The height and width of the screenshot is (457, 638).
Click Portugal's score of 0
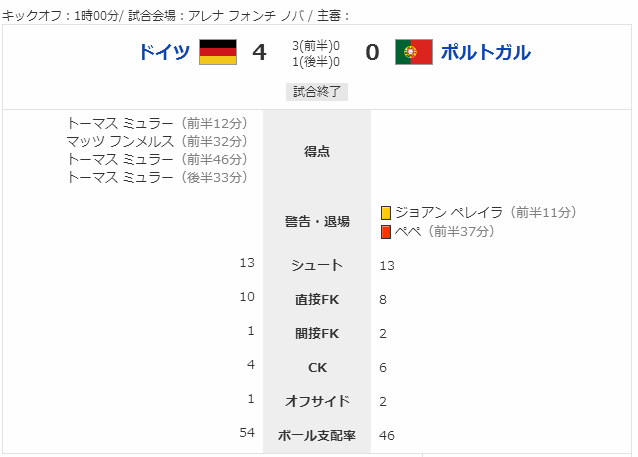[372, 52]
